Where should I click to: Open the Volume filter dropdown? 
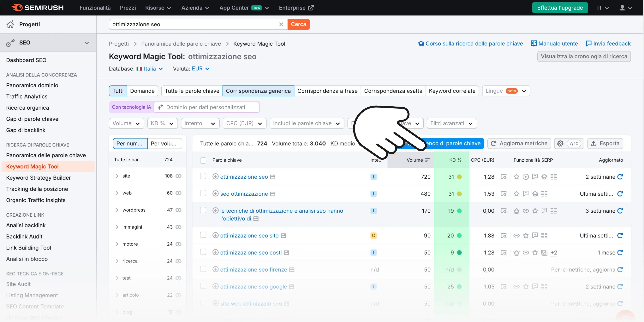[x=126, y=123]
